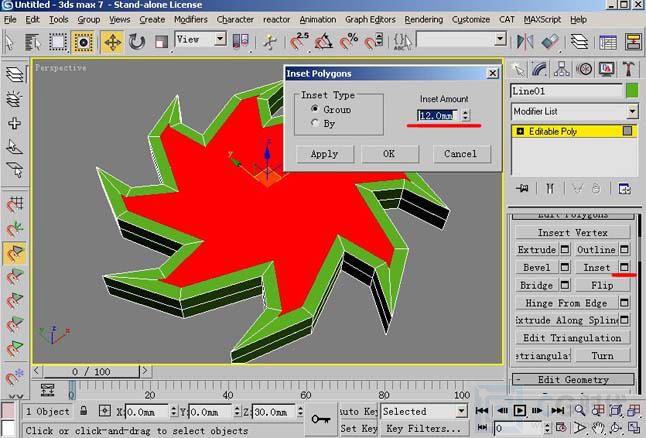Toggle Pin Stack icon under modifier stack

tap(522, 189)
